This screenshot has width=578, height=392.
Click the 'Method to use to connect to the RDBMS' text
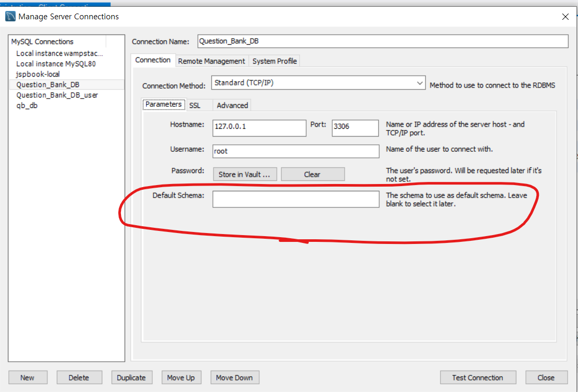tap(492, 85)
